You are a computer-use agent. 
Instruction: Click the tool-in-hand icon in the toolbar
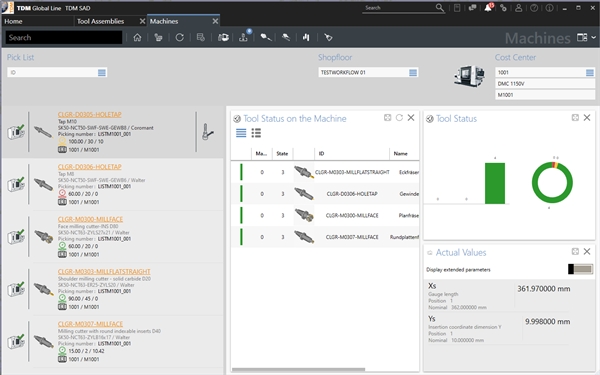[x=286, y=38]
